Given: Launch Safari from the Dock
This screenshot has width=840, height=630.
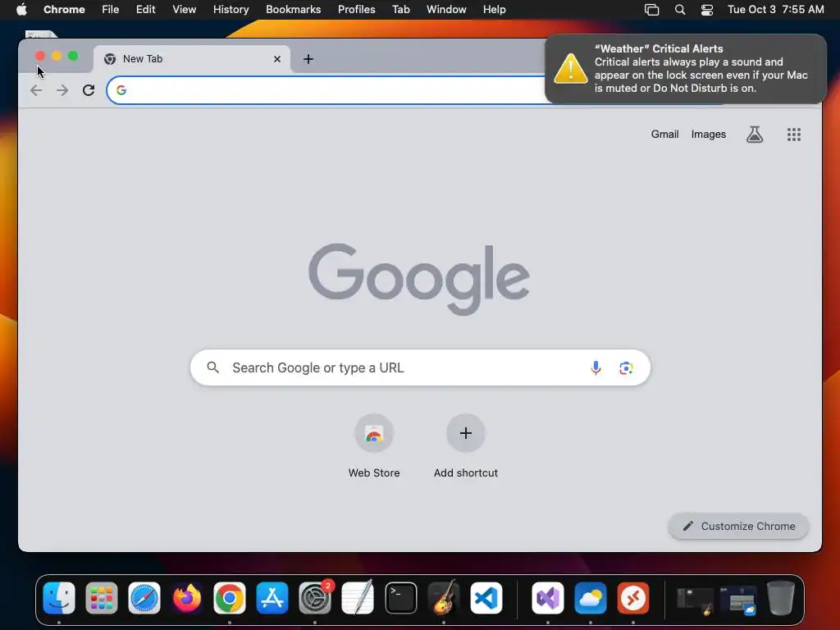Looking at the screenshot, I should pos(144,598).
